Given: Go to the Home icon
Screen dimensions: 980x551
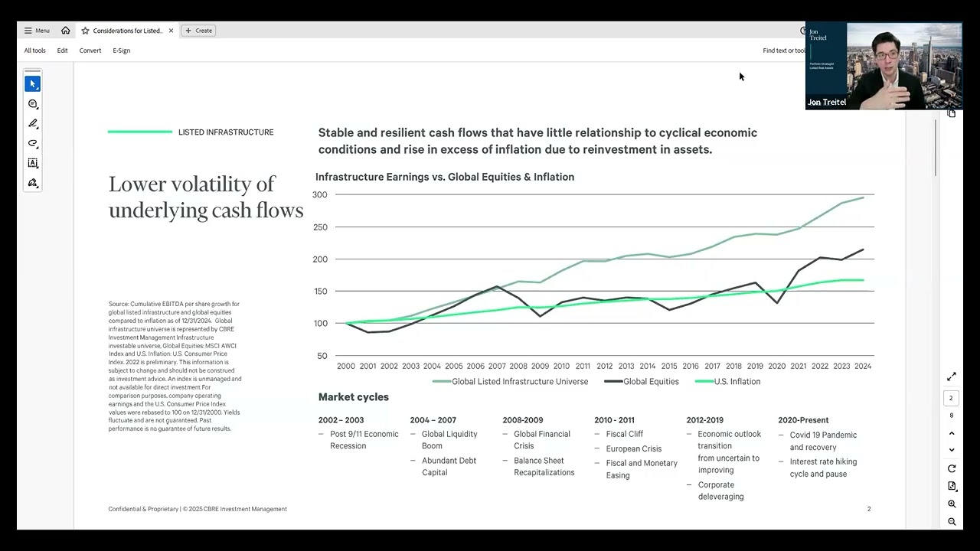Looking at the screenshot, I should coord(66,31).
